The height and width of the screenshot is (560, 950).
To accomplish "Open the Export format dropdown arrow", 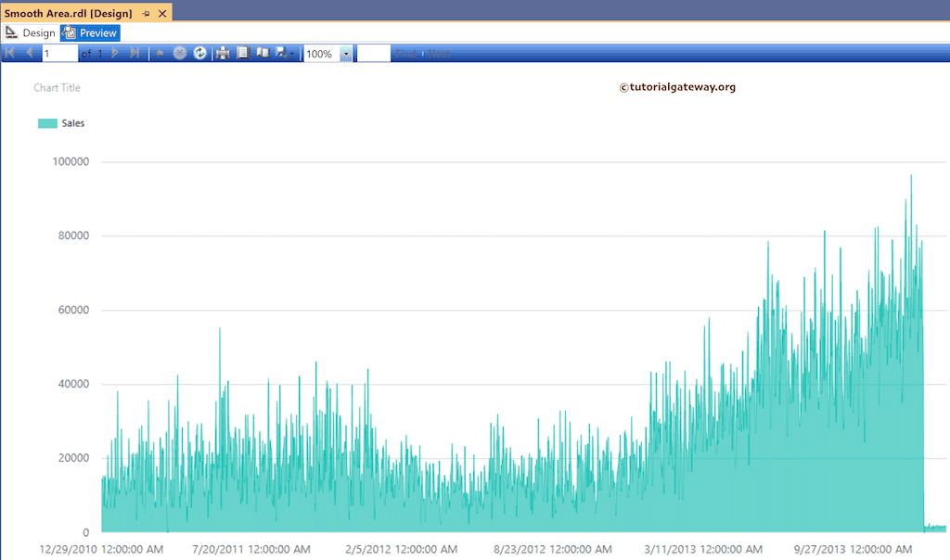I will (289, 53).
